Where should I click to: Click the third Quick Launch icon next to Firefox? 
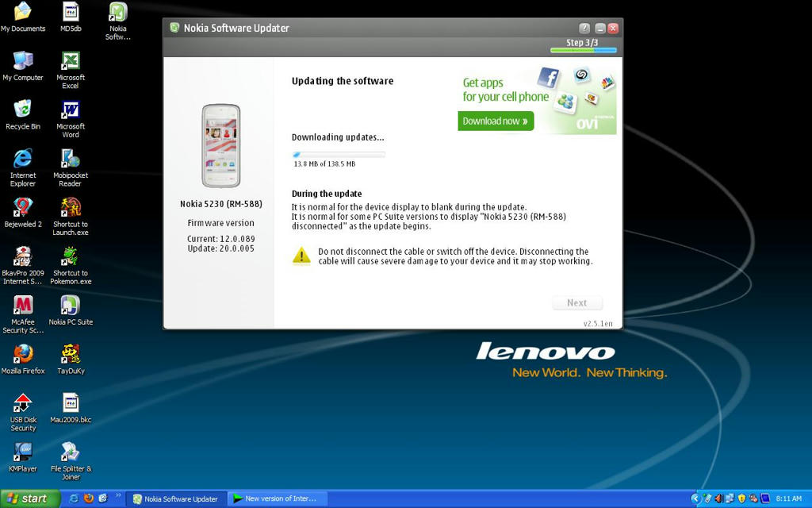pyautogui.click(x=102, y=498)
